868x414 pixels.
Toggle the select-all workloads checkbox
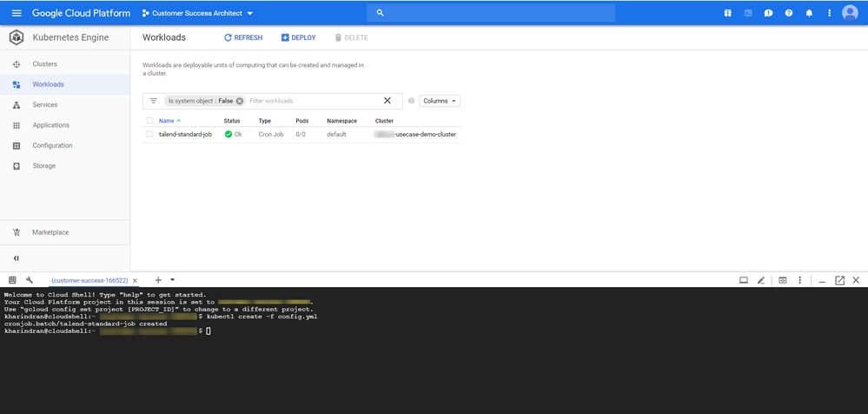150,121
